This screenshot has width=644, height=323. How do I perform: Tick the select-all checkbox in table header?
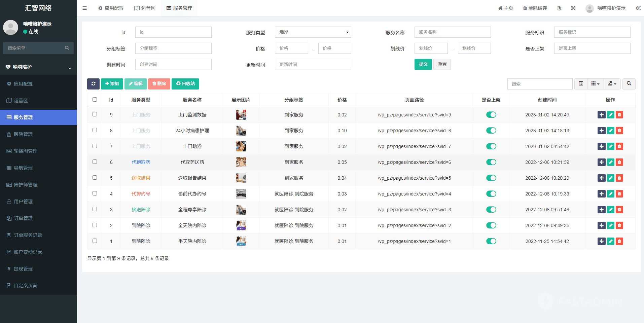[95, 100]
